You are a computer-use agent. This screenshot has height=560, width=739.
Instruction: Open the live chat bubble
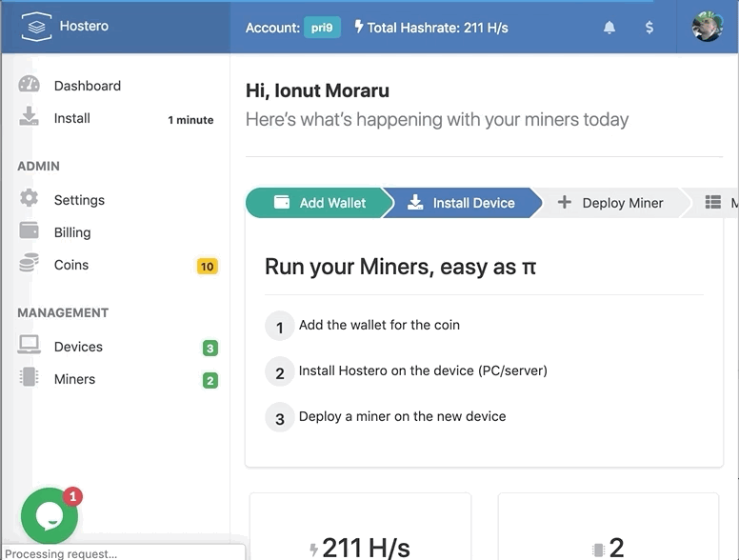50,515
